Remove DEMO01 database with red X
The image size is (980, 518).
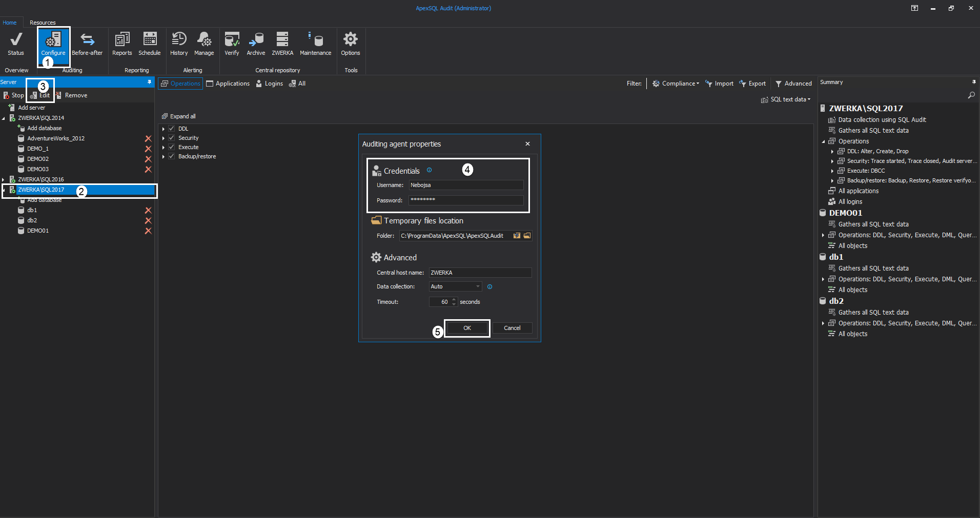[x=148, y=231]
